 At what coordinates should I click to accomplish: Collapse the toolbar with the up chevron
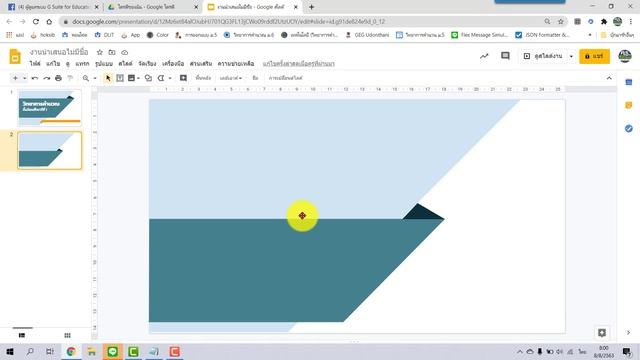(609, 78)
